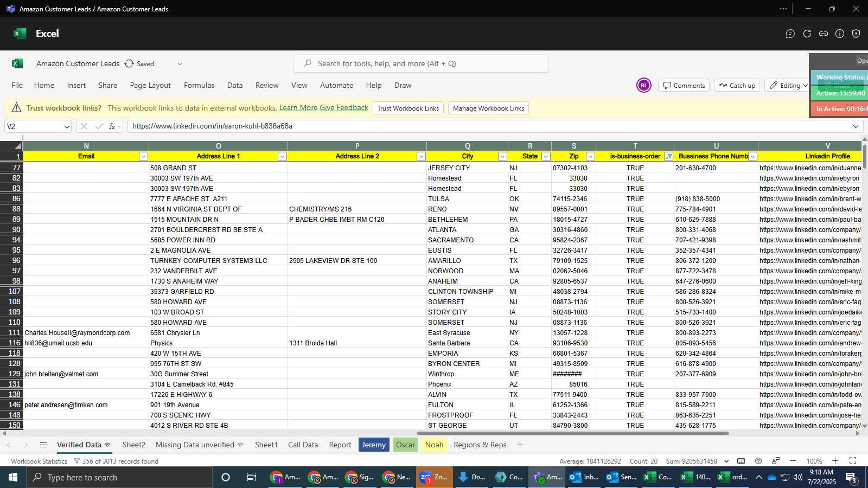Open the Excel app logo in header

pos(20,34)
